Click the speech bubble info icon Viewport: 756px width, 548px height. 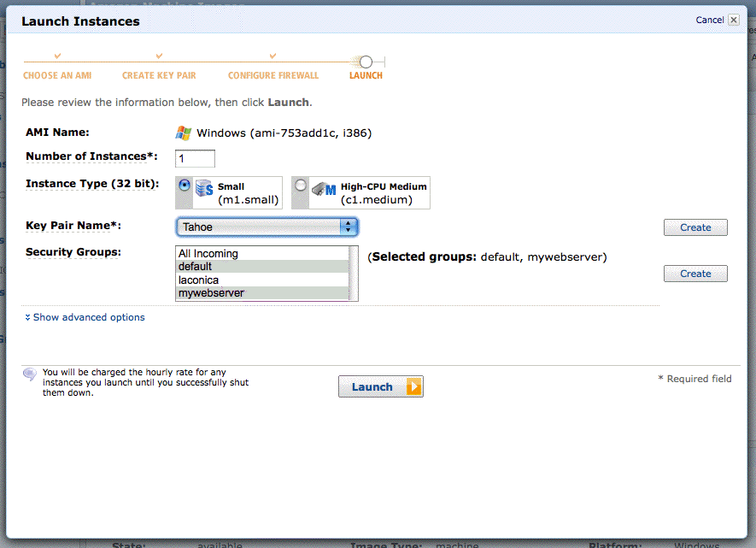30,374
